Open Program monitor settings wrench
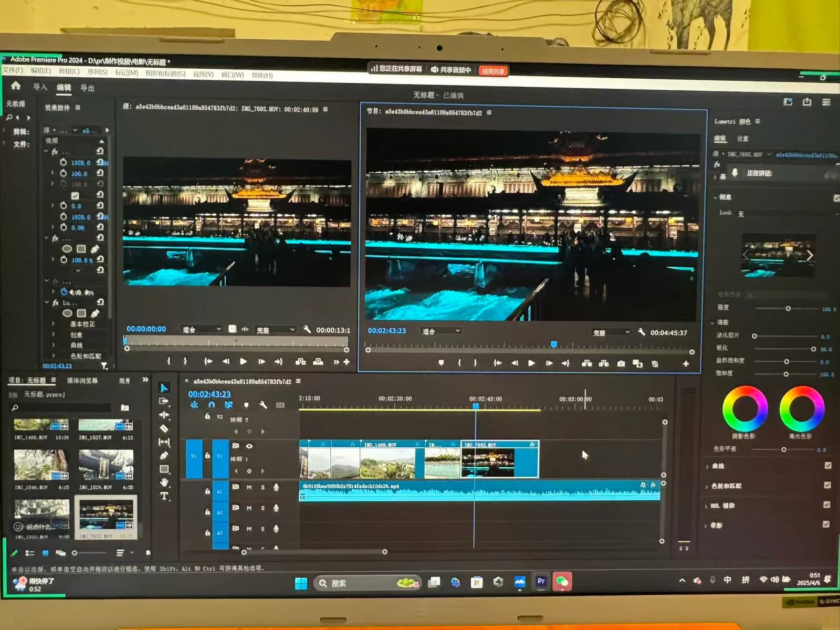The width and height of the screenshot is (840, 630). (x=641, y=332)
